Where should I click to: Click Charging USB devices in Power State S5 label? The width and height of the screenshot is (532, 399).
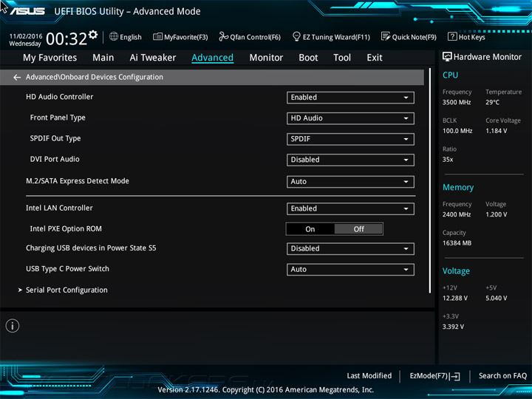click(91, 248)
